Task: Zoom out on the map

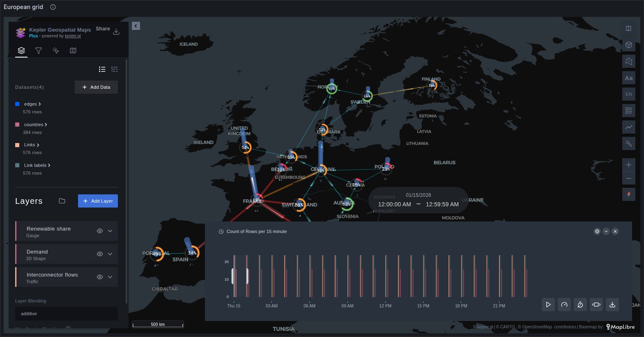Action: (628, 178)
